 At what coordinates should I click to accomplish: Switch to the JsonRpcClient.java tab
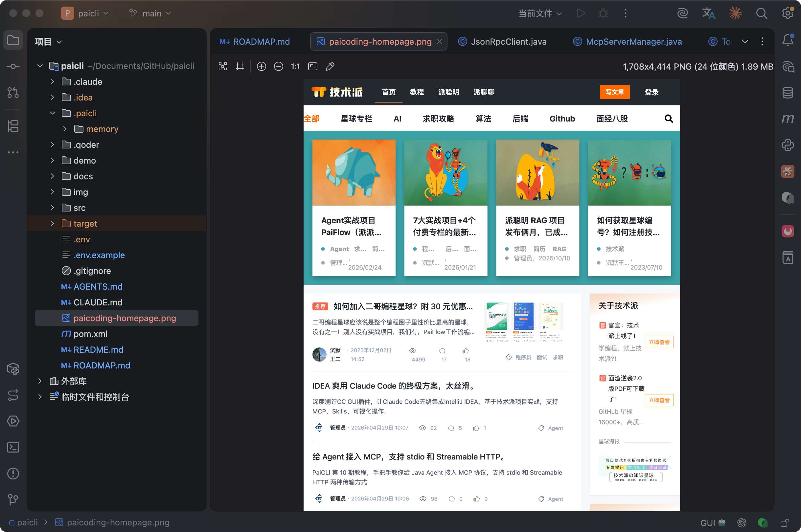pos(503,41)
